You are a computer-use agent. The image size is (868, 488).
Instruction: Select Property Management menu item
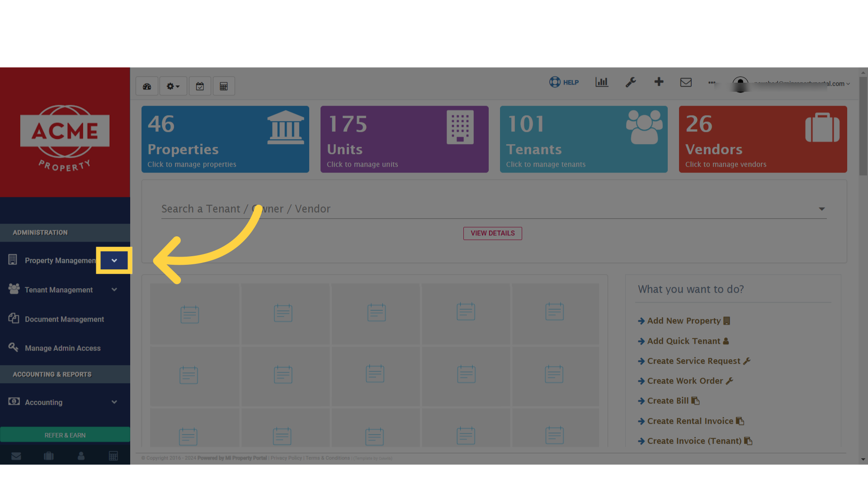(60, 261)
